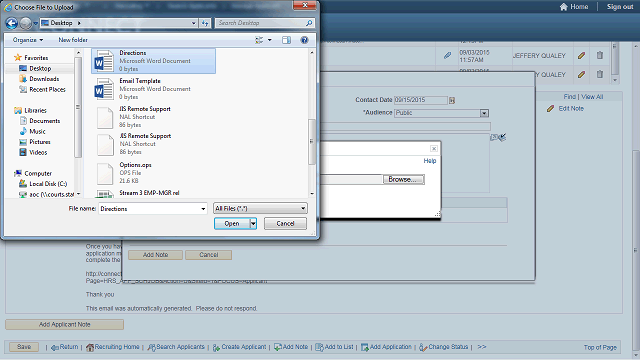Close the small attachment popup with X
The height and width of the screenshot is (360, 640).
click(434, 149)
